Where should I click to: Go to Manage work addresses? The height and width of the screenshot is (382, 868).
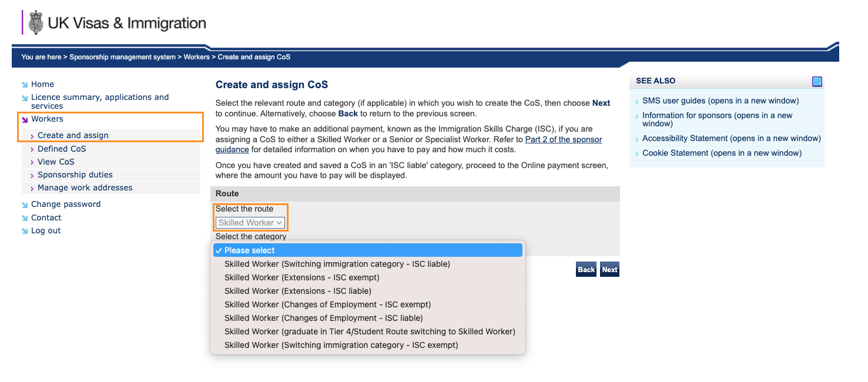(x=85, y=187)
